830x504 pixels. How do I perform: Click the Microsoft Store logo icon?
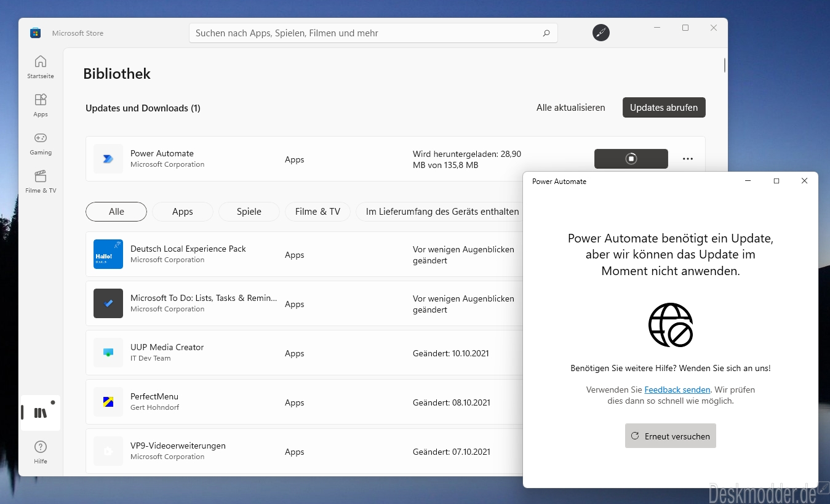coord(36,33)
